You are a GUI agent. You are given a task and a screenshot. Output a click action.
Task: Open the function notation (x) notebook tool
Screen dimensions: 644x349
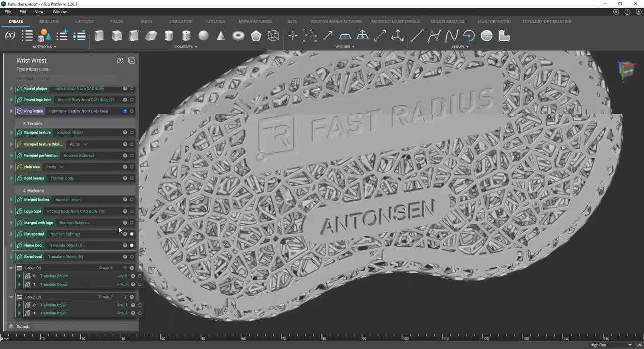[9, 35]
